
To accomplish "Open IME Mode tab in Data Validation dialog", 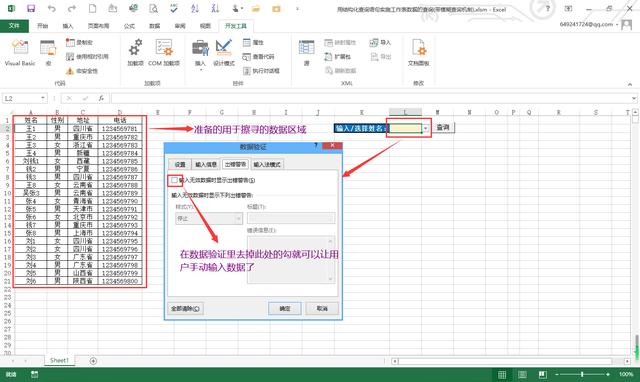I will (x=267, y=164).
